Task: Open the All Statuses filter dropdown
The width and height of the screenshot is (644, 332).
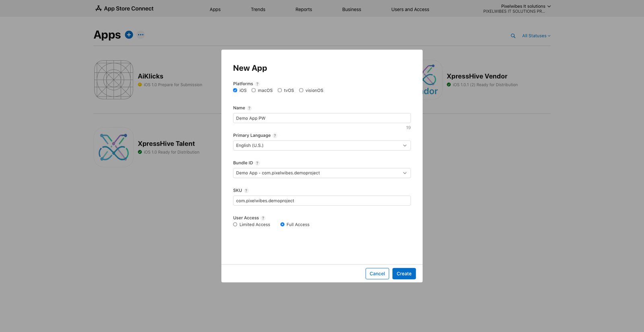Action: [536, 36]
